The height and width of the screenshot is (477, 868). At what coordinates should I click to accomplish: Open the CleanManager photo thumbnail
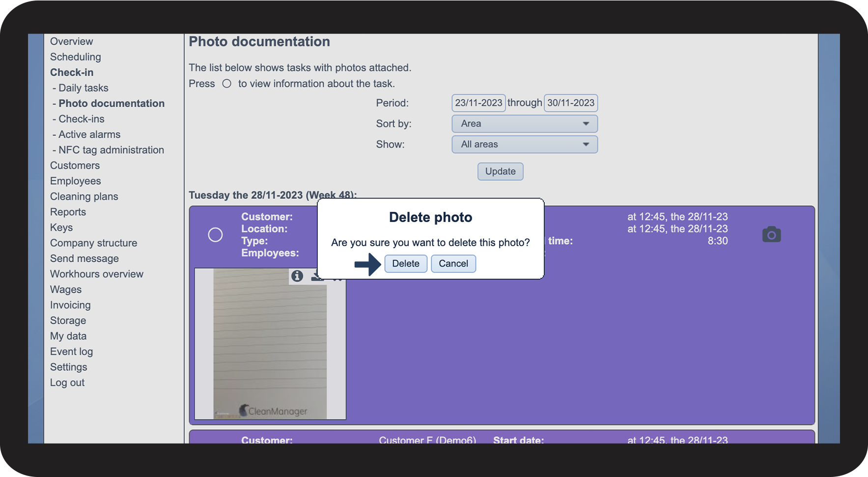point(270,344)
